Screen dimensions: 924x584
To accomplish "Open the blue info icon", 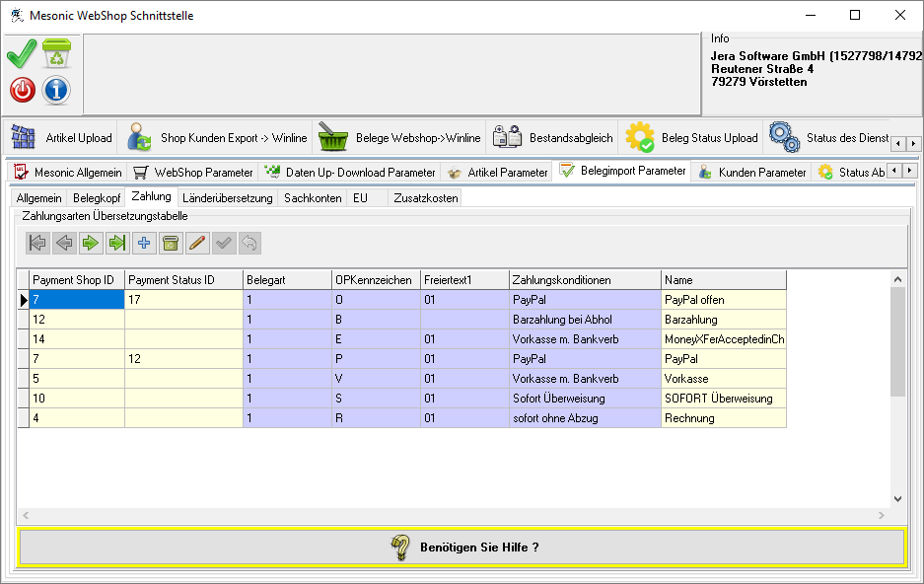I will tap(56, 91).
